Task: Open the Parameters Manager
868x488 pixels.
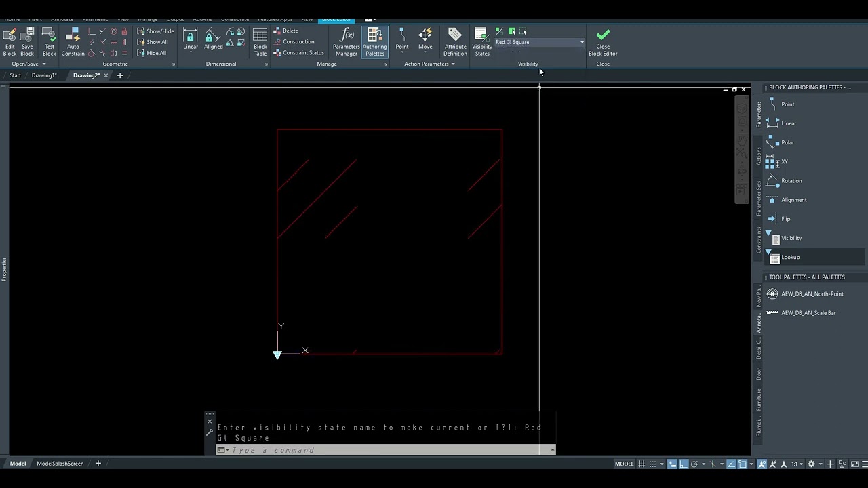Action: tap(346, 42)
